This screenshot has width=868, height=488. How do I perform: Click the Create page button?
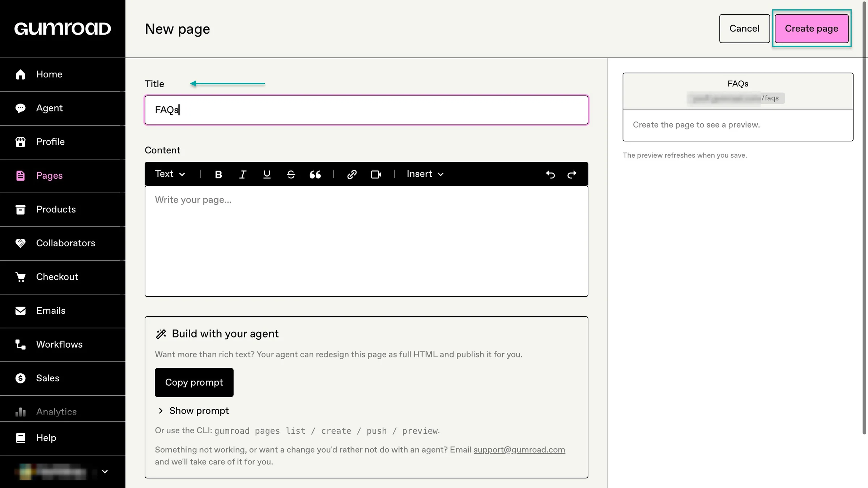[812, 29]
